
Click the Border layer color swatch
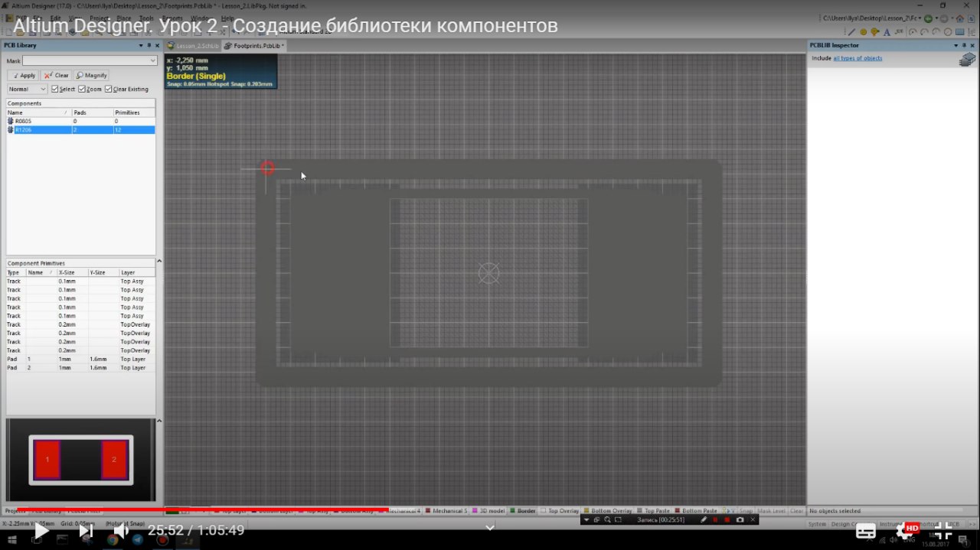pyautogui.click(x=514, y=510)
